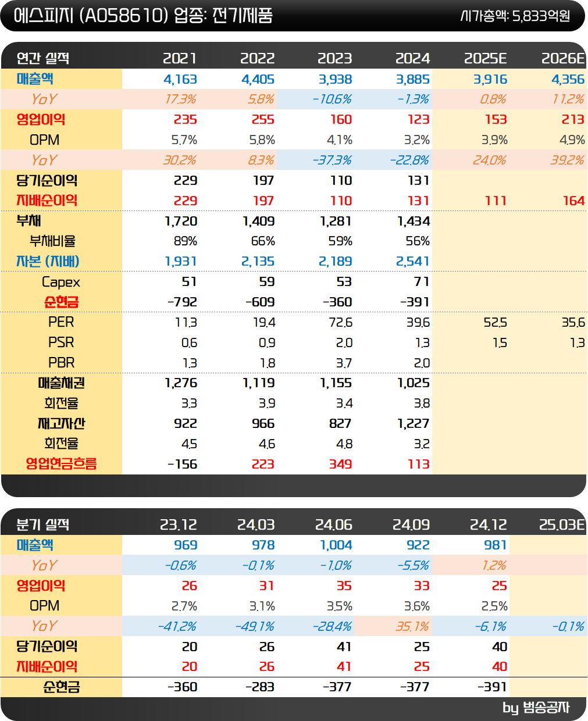Select the 2021 순현금 value -792
The height and width of the screenshot is (721, 588).
pos(182,302)
